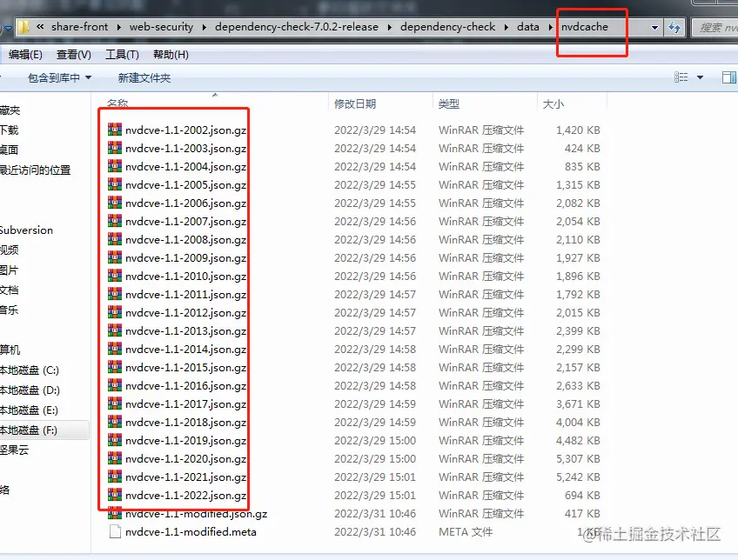The image size is (738, 560).
Task: Select WinRAR icon of nvdcve-1.1-2005.json.gz
Action: tap(115, 184)
